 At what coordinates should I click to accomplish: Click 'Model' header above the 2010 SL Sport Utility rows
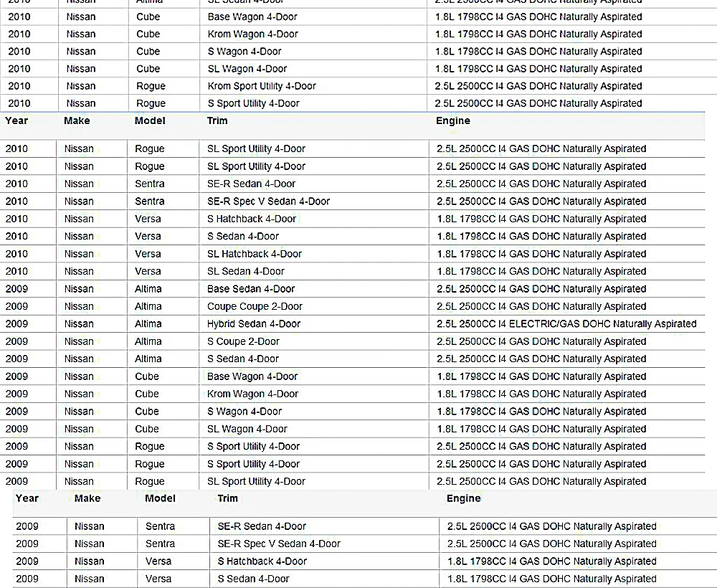(x=150, y=120)
